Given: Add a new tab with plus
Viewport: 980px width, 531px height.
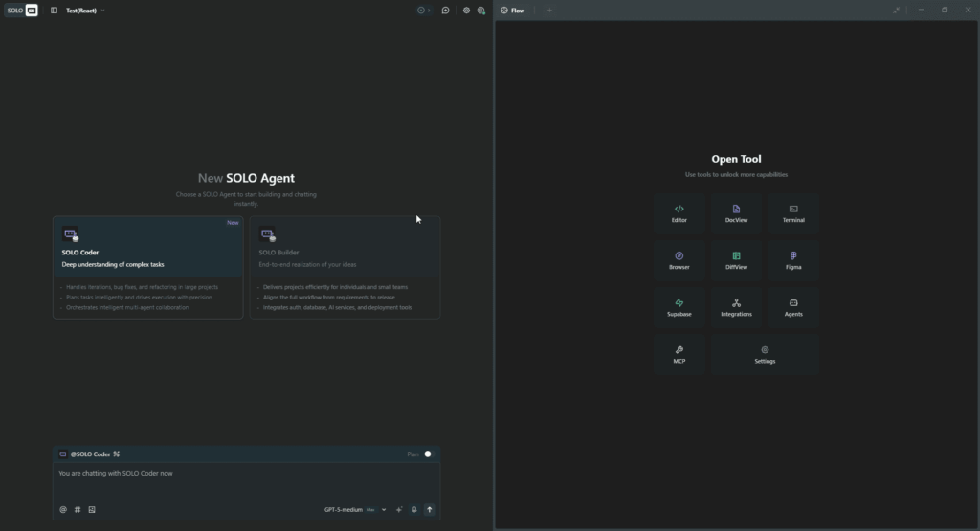Looking at the screenshot, I should click(x=549, y=11).
